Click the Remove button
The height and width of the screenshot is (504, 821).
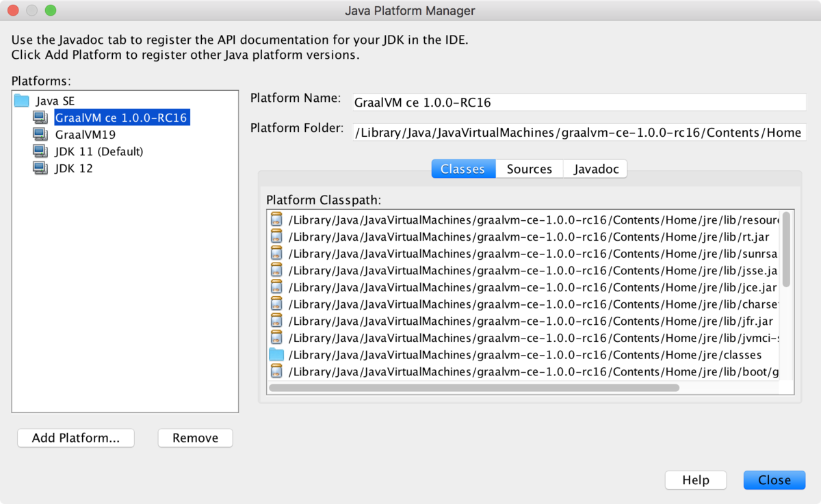pyautogui.click(x=196, y=438)
